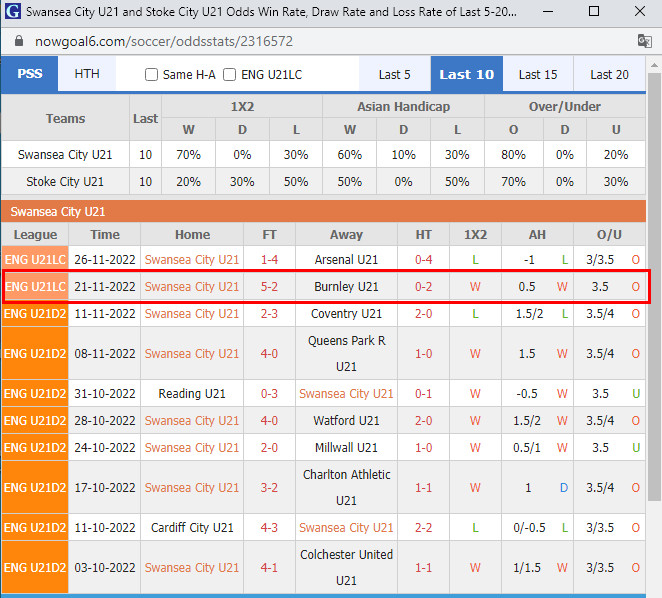
Task: Click the Chrome icon in title bar
Action: (12, 12)
